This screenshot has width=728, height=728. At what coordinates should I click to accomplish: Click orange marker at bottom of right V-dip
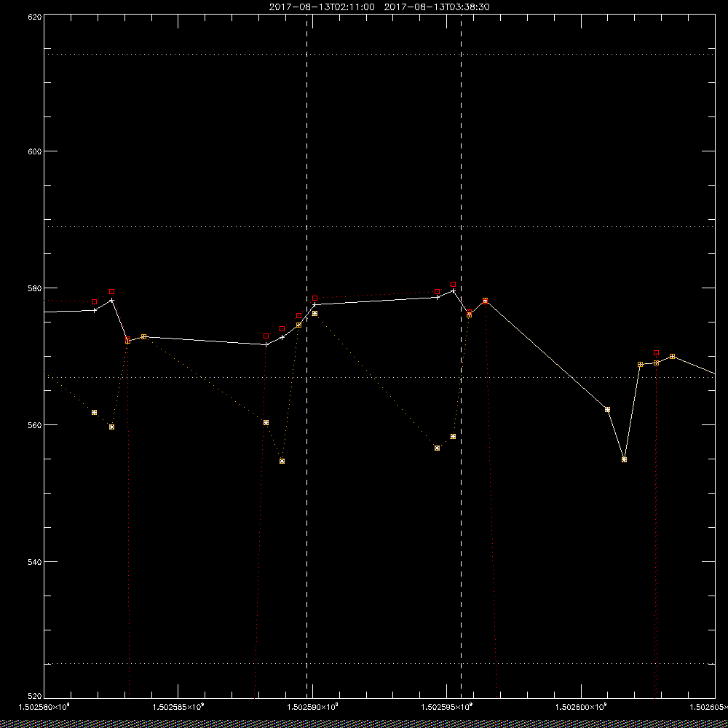[x=625, y=459]
